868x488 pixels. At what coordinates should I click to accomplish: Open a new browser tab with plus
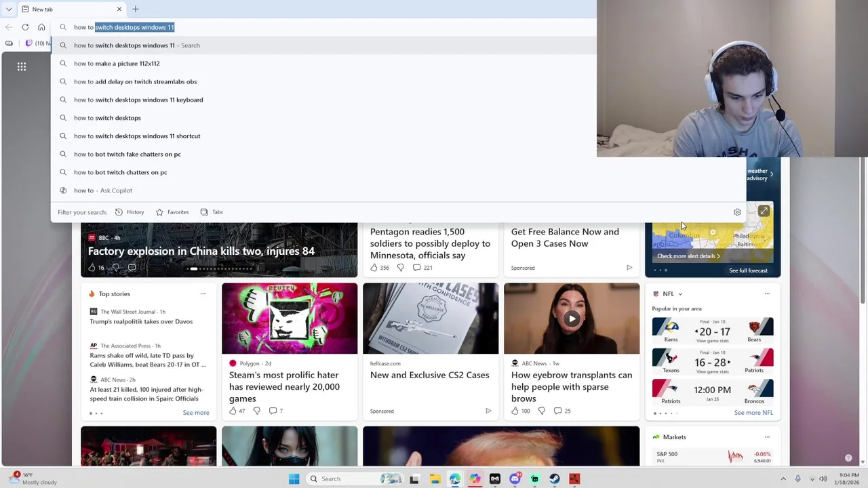[136, 9]
